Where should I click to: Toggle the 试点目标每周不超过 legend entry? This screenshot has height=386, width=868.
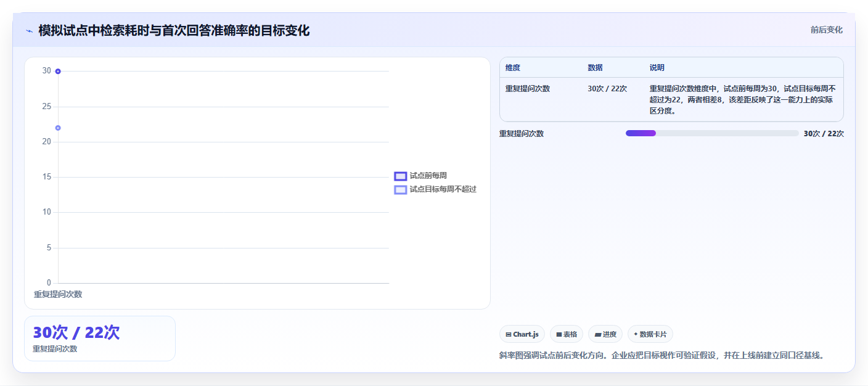435,189
